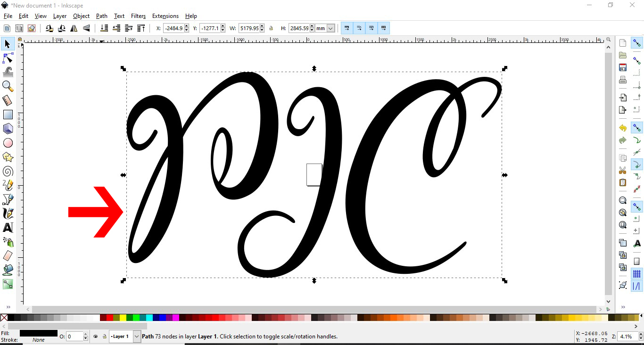Increase the zoom percentage value
644x345 pixels.
[x=641, y=335]
